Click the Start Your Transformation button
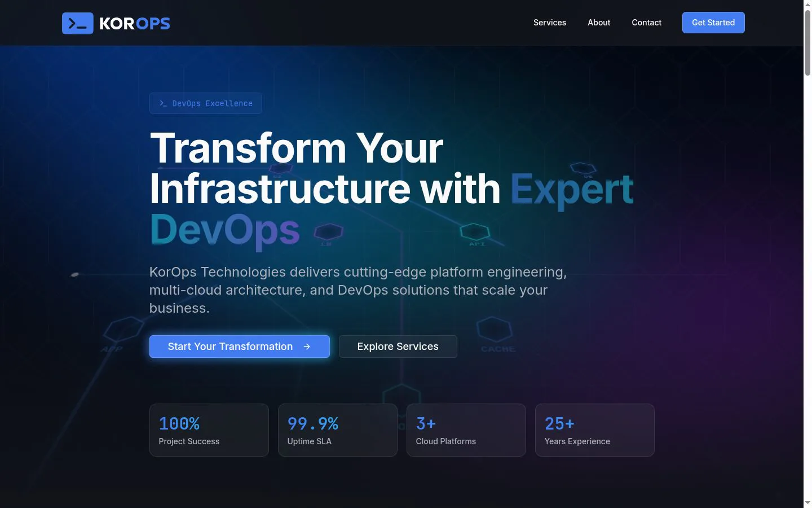 coord(240,347)
